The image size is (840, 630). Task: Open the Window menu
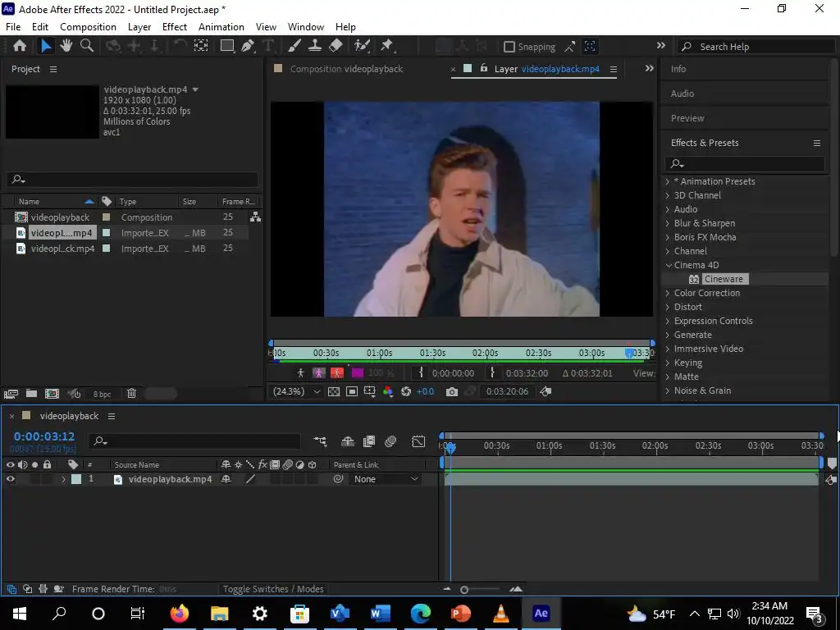(x=306, y=27)
